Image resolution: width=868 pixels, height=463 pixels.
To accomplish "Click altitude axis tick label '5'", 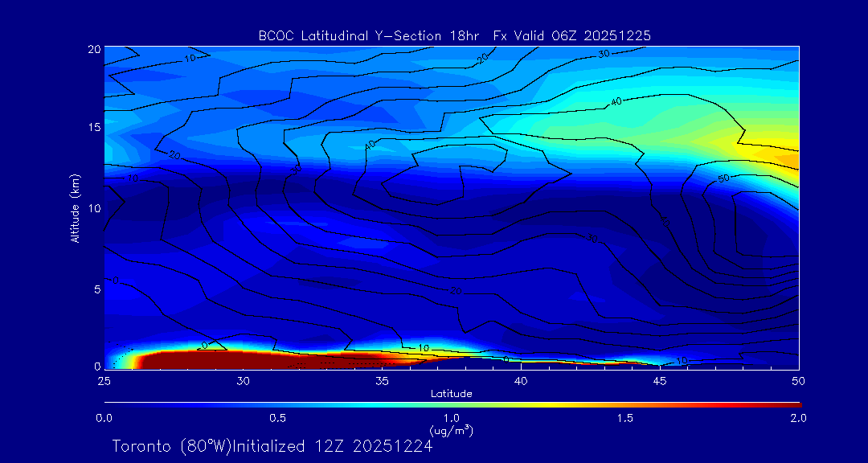I will tap(97, 289).
